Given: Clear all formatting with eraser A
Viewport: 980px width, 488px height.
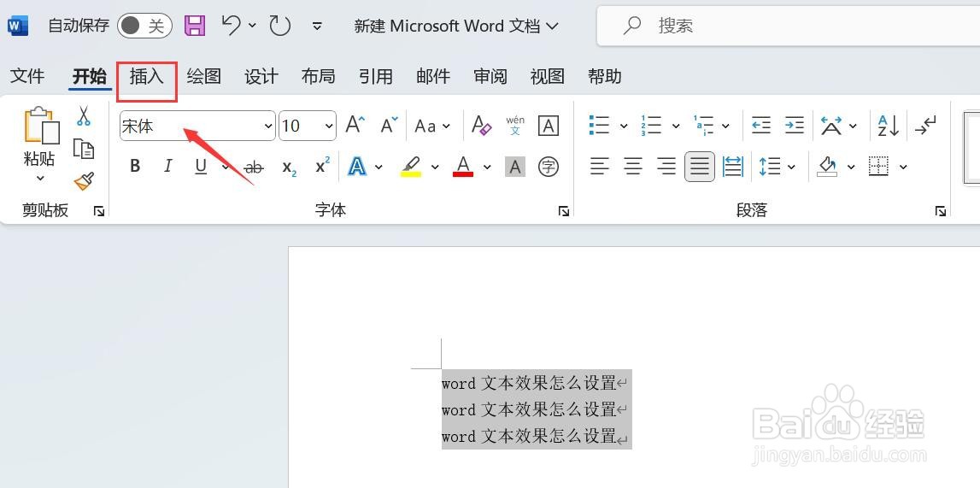Looking at the screenshot, I should point(481,125).
